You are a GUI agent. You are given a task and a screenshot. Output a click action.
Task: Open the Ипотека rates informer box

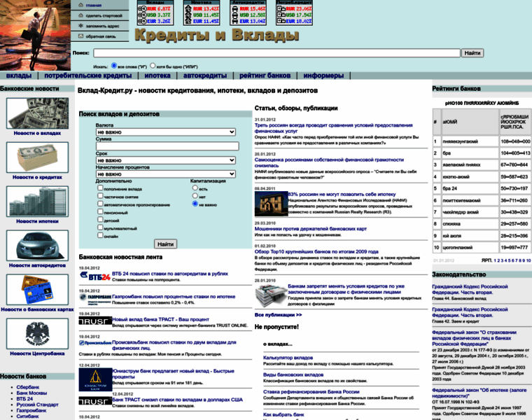click(x=202, y=13)
